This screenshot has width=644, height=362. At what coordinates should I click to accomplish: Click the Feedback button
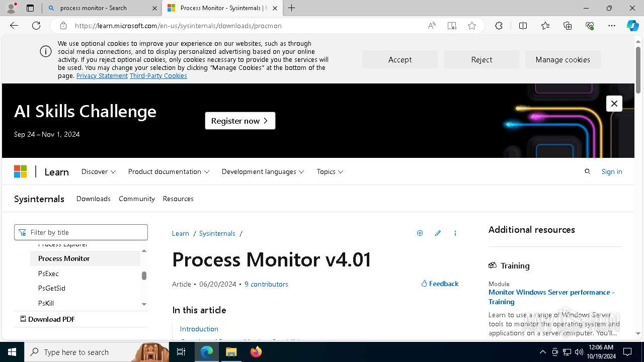click(440, 284)
